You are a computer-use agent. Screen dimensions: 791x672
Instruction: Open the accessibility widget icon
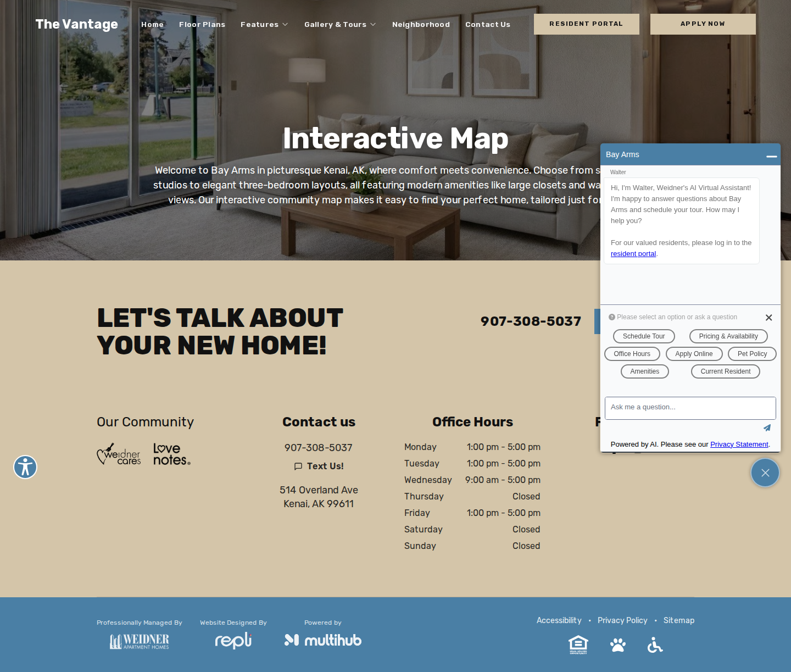pyautogui.click(x=25, y=467)
